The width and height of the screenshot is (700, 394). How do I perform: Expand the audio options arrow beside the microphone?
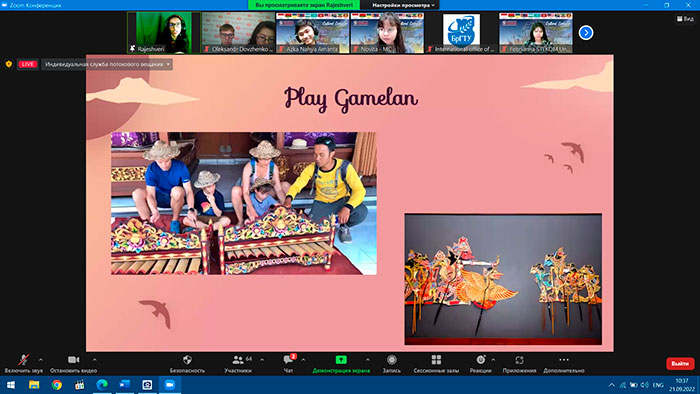click(x=41, y=359)
